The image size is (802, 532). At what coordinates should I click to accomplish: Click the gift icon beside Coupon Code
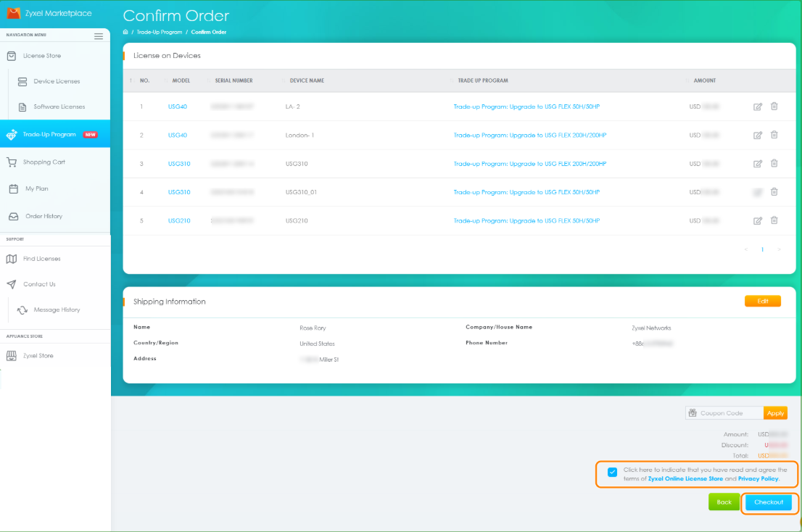click(x=693, y=413)
